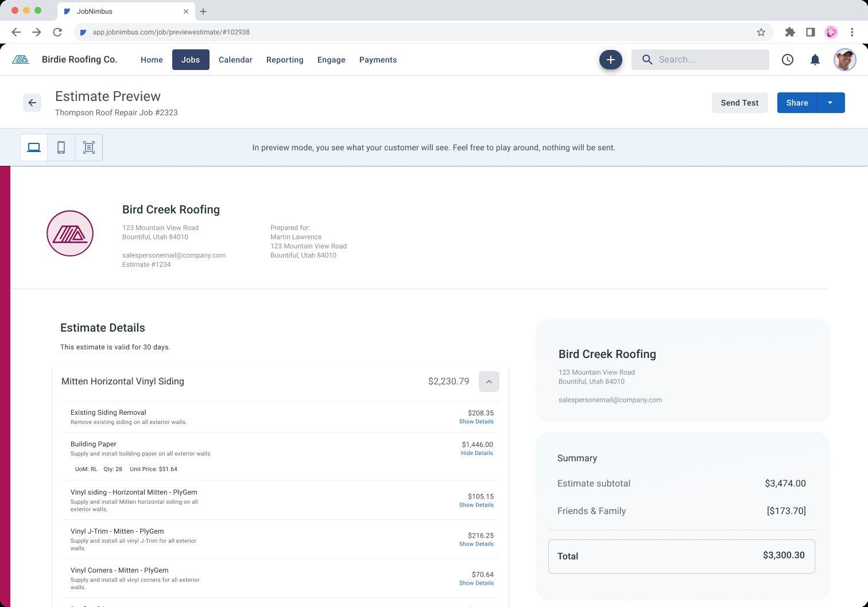Hide details for Building Paper
Image resolution: width=868 pixels, height=607 pixels.
[476, 453]
